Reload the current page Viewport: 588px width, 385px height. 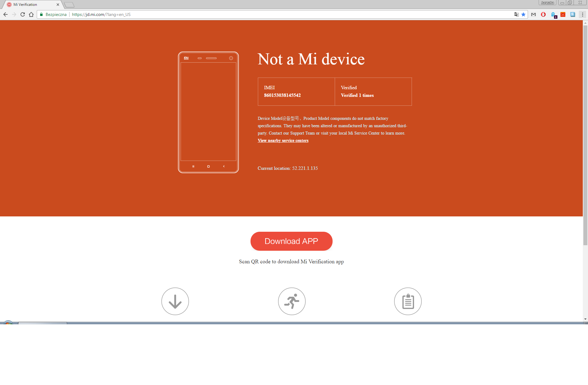pos(23,14)
